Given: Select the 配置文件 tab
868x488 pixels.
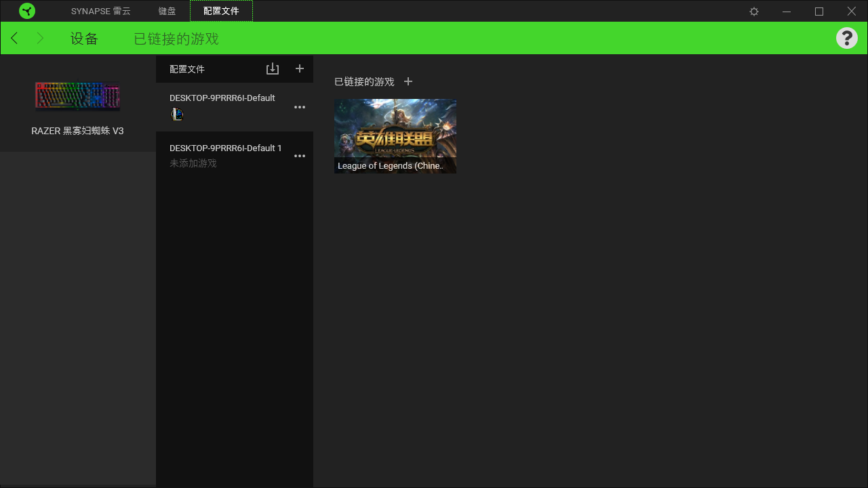Looking at the screenshot, I should 221,11.
